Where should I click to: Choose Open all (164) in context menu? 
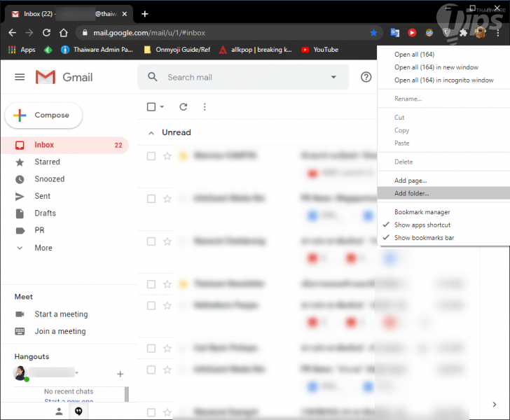(x=443, y=55)
